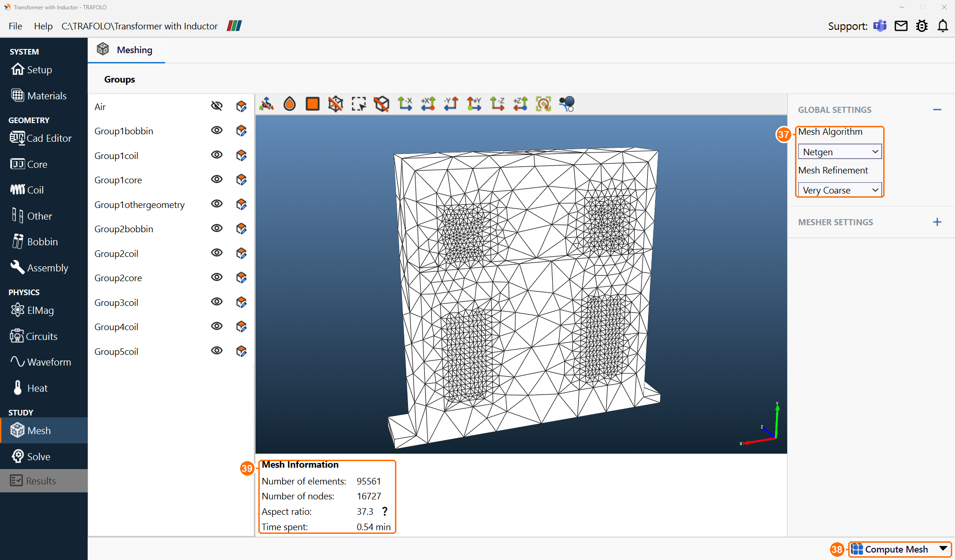Set view direction to +Y
This screenshot has width=955, height=560.
point(474,104)
